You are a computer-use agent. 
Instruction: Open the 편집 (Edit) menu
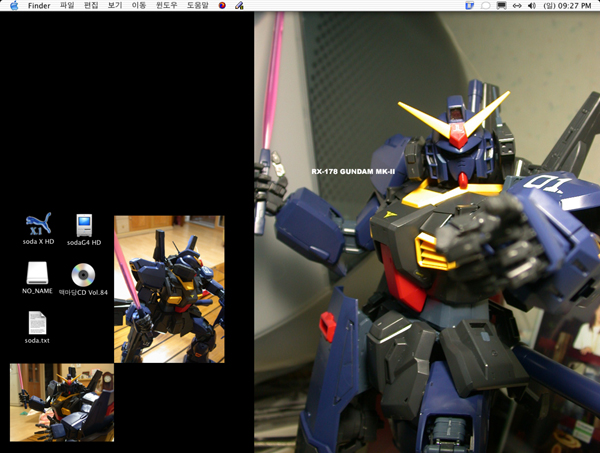click(91, 6)
